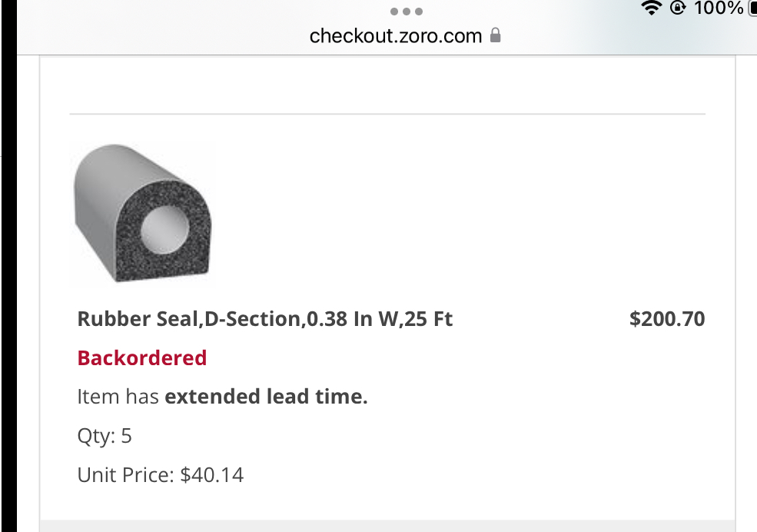Click the padlock icon beside the URL
The width and height of the screenshot is (757, 532).
pos(496,35)
